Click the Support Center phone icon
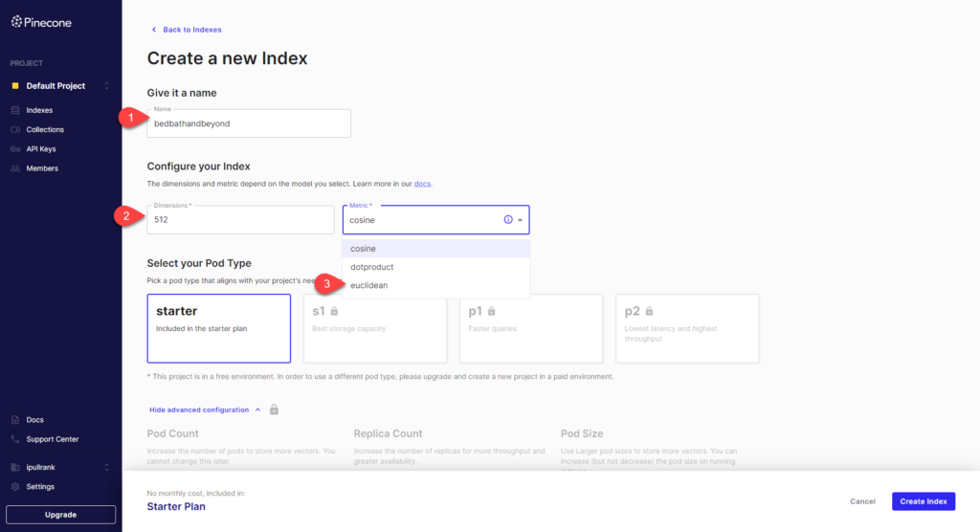980x532 pixels. [x=15, y=439]
